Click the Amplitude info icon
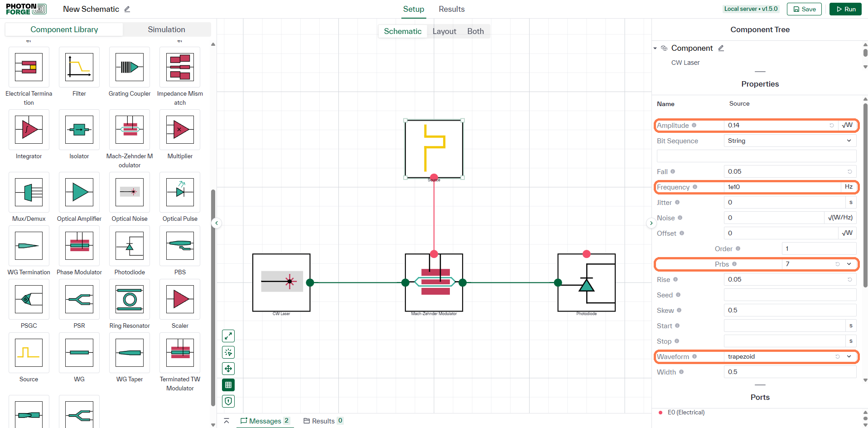 (x=694, y=125)
